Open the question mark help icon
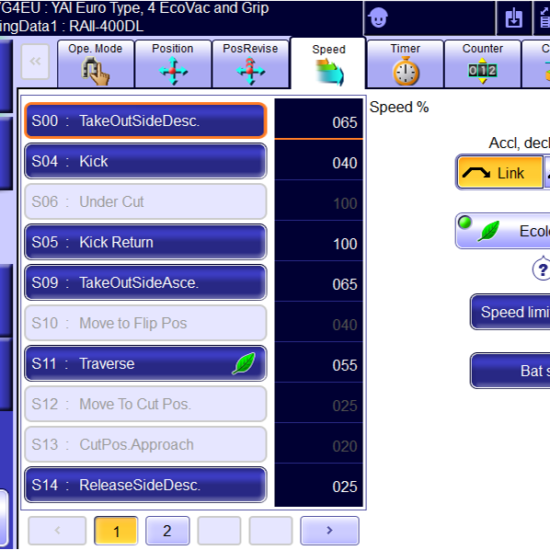The image size is (550, 550). (541, 269)
